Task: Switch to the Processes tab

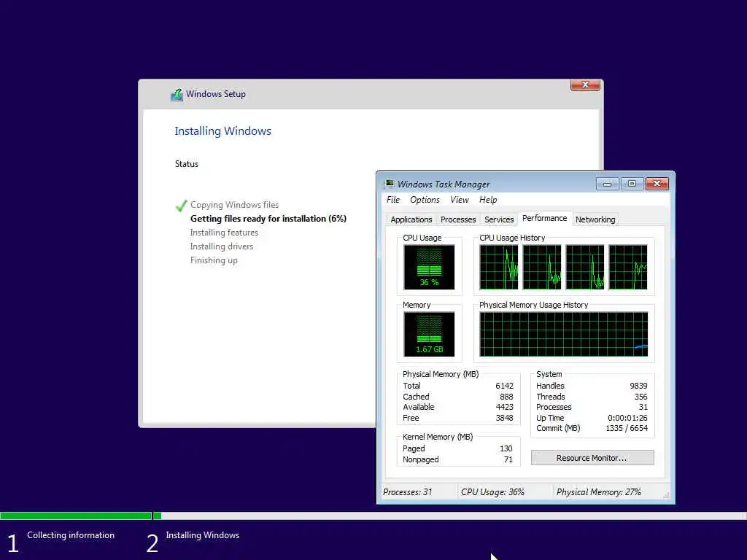Action: [x=458, y=219]
